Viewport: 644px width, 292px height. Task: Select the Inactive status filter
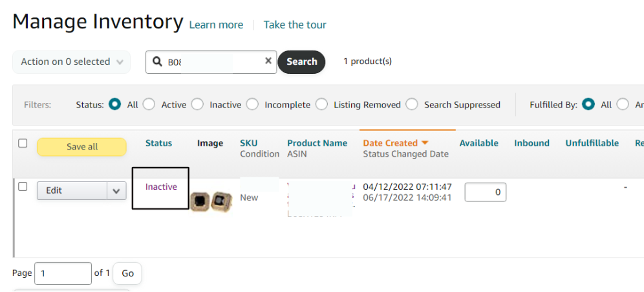(x=197, y=104)
